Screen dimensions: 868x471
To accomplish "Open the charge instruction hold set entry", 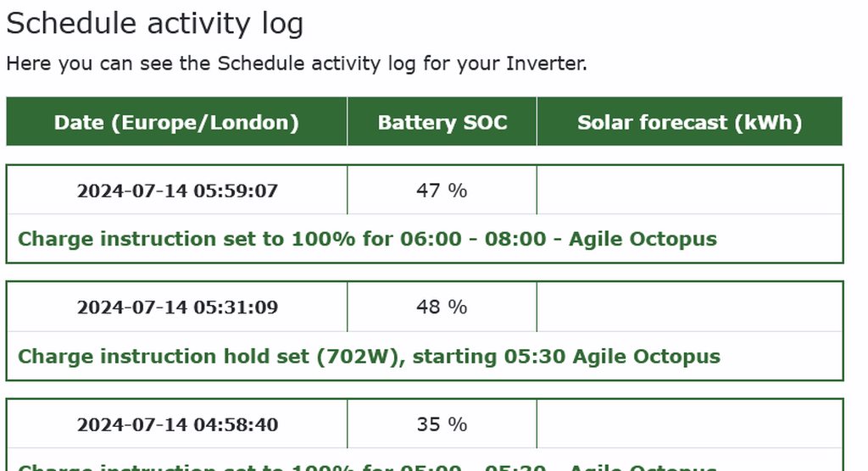I will (x=369, y=356).
